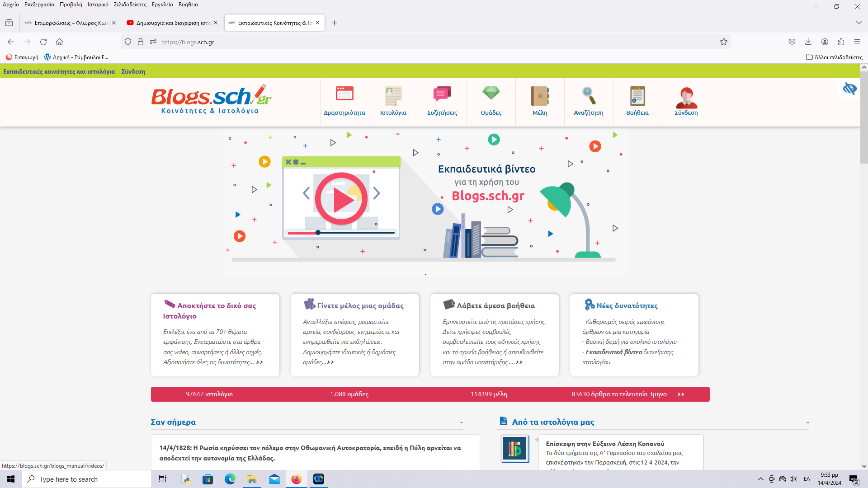Open the Ομάδες diamond icon
The width and height of the screenshot is (868, 488).
491,94
